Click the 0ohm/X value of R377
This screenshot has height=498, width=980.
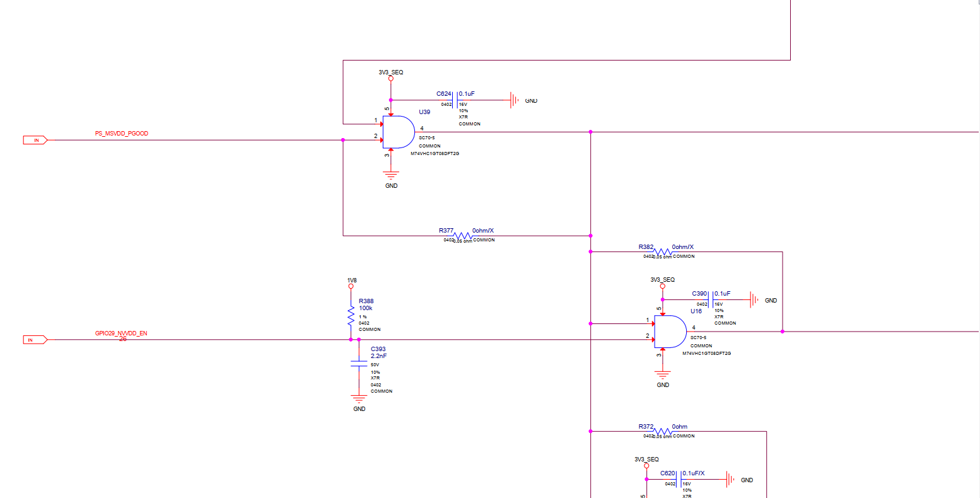click(x=483, y=231)
